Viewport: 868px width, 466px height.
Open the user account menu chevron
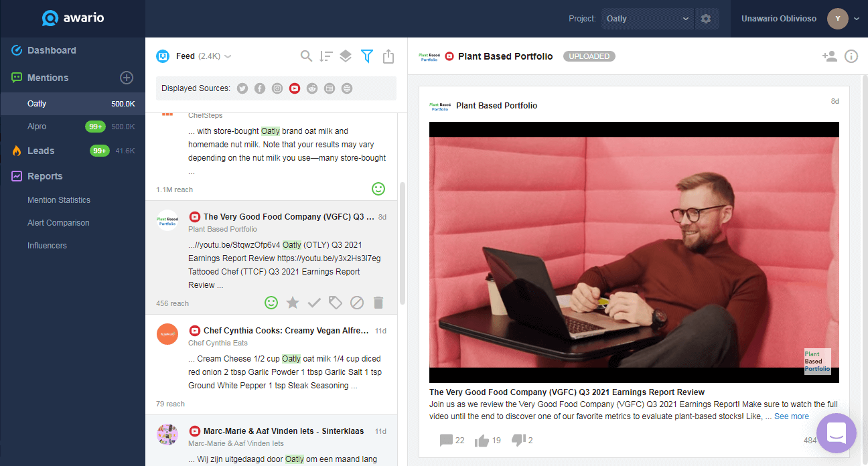pyautogui.click(x=857, y=19)
